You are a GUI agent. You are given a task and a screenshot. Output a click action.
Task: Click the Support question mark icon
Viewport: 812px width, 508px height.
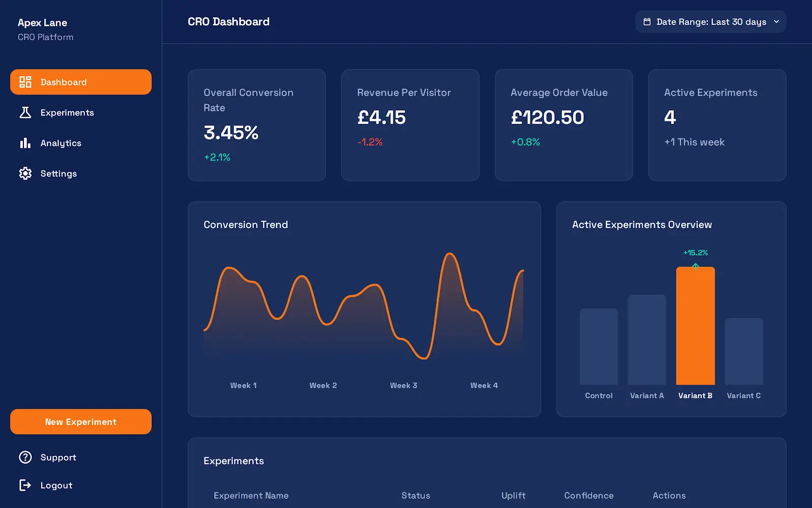[25, 457]
